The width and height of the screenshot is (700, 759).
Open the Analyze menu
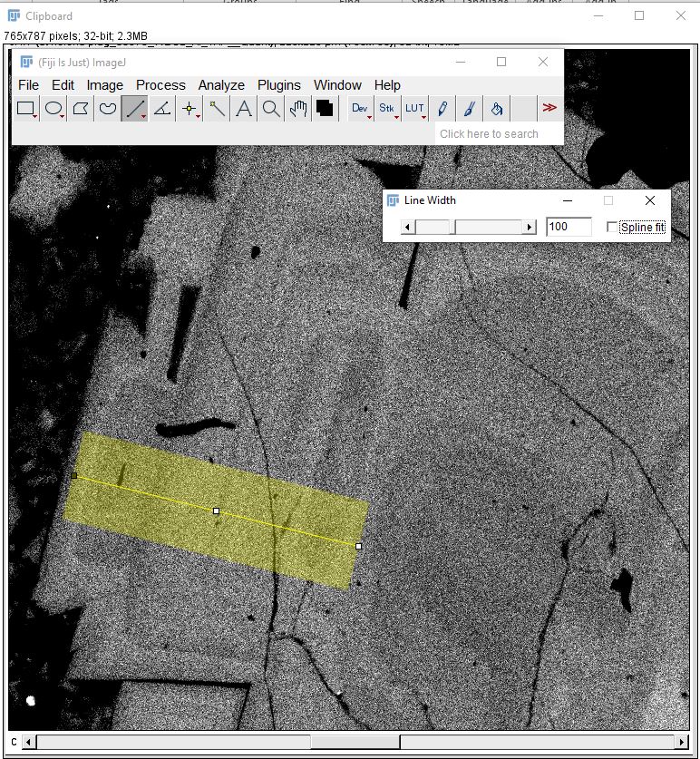[x=221, y=85]
